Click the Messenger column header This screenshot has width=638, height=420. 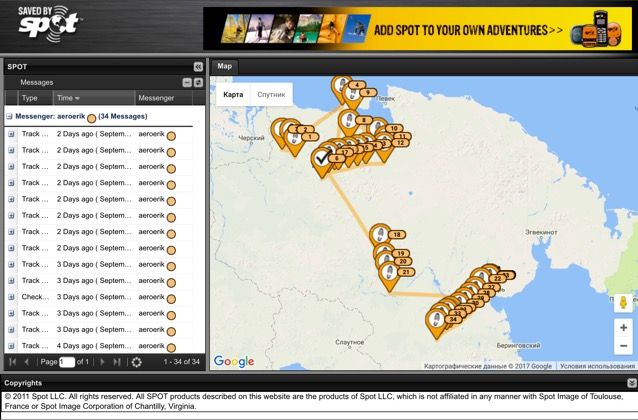164,98
